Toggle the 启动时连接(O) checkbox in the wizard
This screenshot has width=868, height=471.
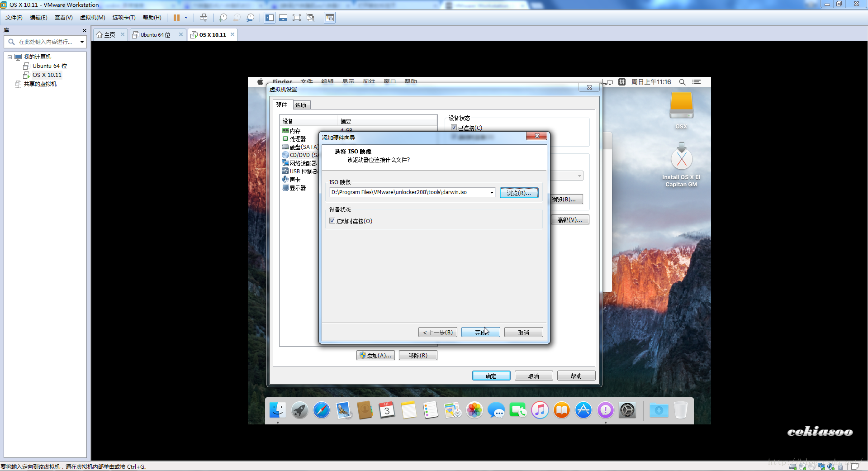point(332,221)
